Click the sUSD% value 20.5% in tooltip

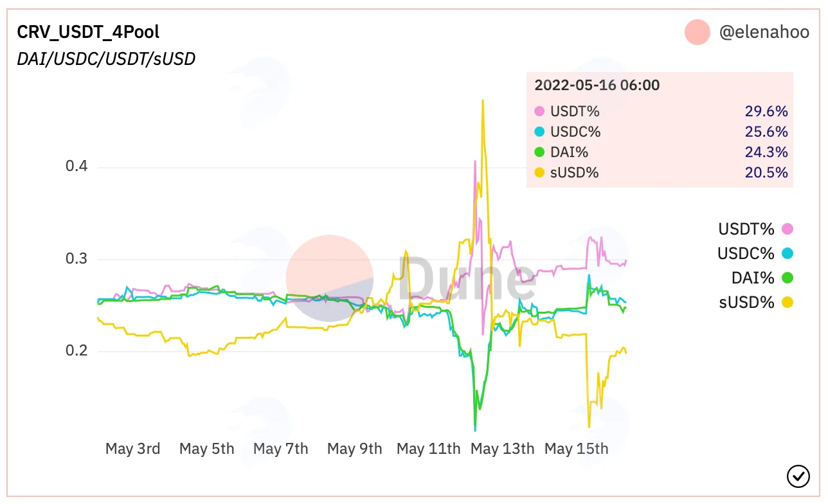point(766,172)
